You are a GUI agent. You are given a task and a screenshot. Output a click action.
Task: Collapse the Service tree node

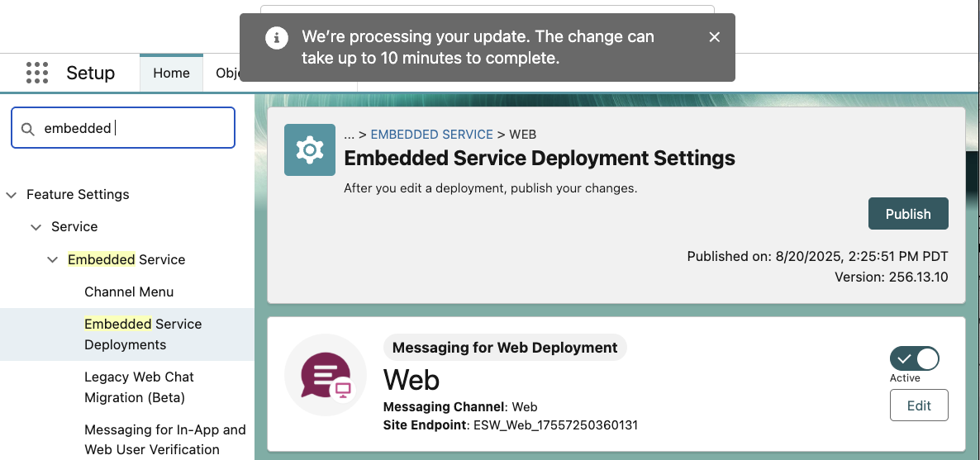[36, 227]
